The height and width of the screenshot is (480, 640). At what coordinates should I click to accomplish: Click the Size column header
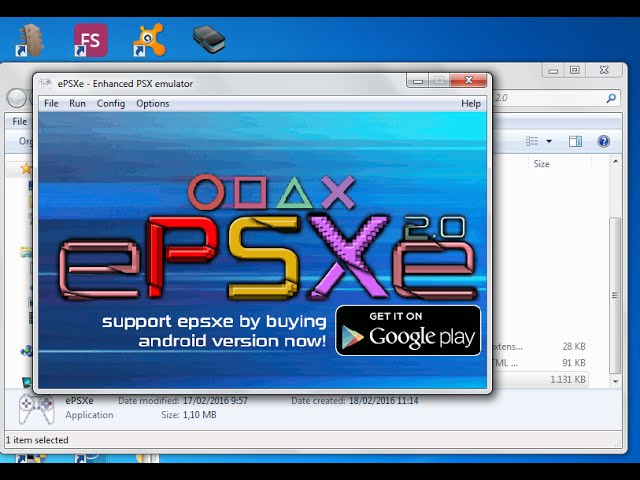click(542, 164)
